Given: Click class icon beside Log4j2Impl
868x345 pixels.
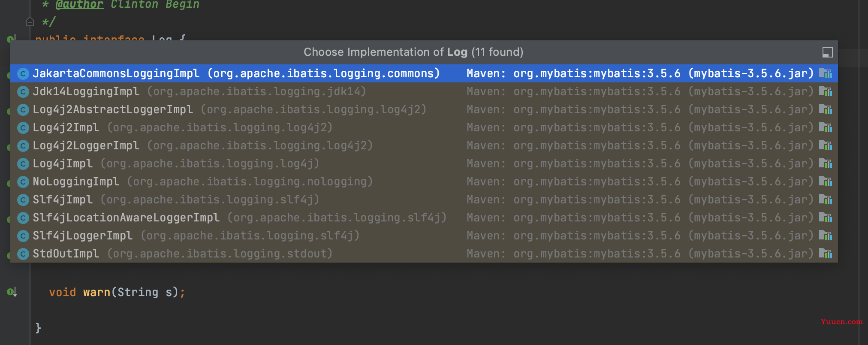Looking at the screenshot, I should coord(23,128).
